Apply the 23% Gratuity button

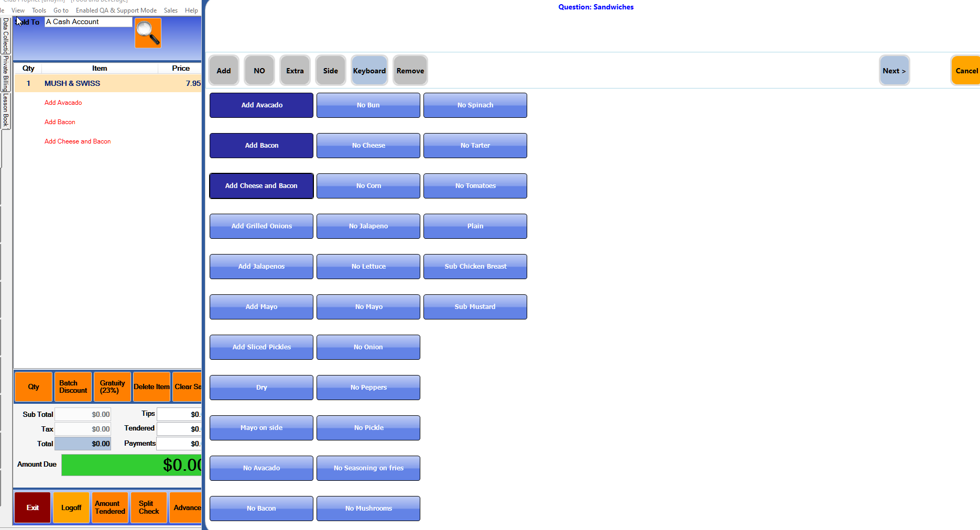click(x=112, y=387)
